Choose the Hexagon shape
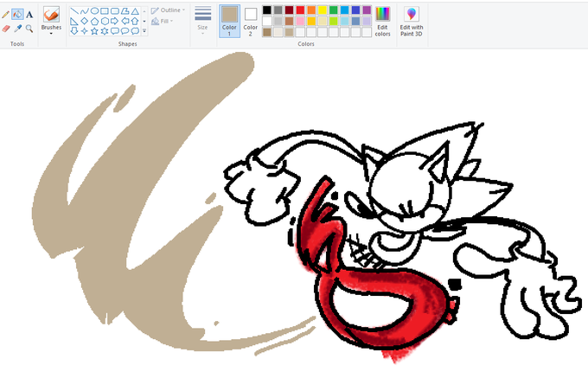Viewport: 588px width, 372px height. pyautogui.click(x=105, y=21)
